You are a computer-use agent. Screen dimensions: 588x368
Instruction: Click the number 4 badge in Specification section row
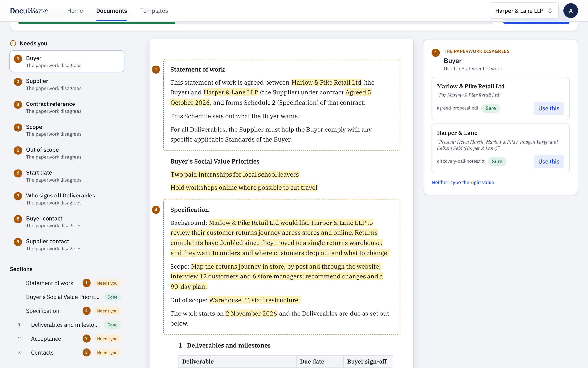coord(86,311)
